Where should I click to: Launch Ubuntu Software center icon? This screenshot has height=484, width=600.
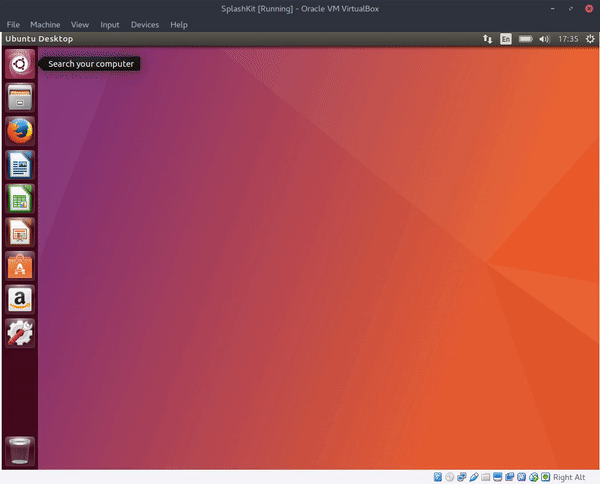[20, 266]
